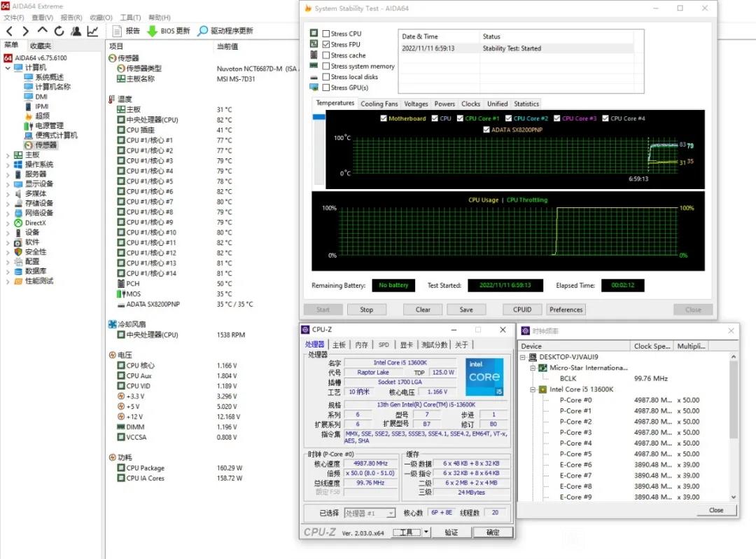
Task: Switch to the Voltages tab
Action: click(416, 104)
